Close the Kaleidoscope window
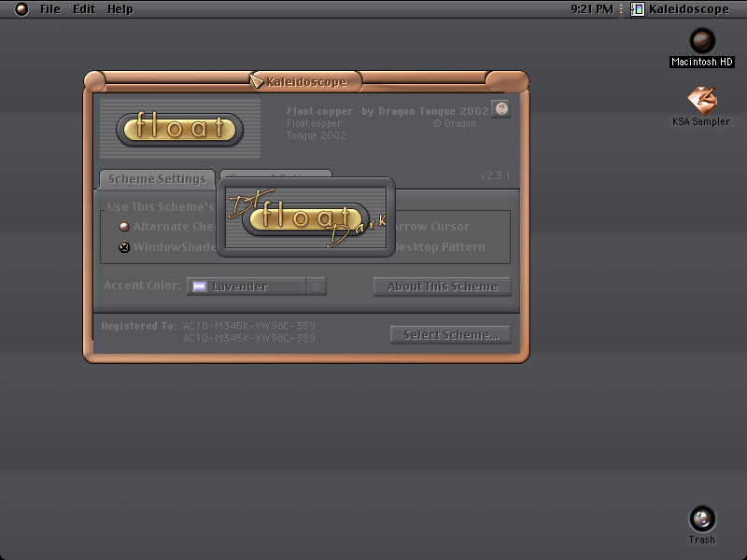 [95, 81]
